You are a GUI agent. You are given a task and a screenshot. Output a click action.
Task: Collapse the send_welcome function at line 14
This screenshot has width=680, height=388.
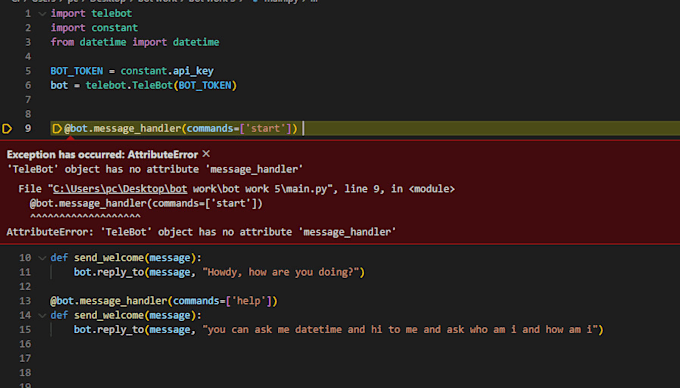coord(42,316)
